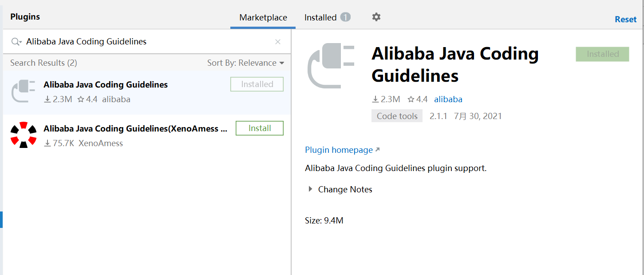Open plugin settings gear menu

pos(376,17)
